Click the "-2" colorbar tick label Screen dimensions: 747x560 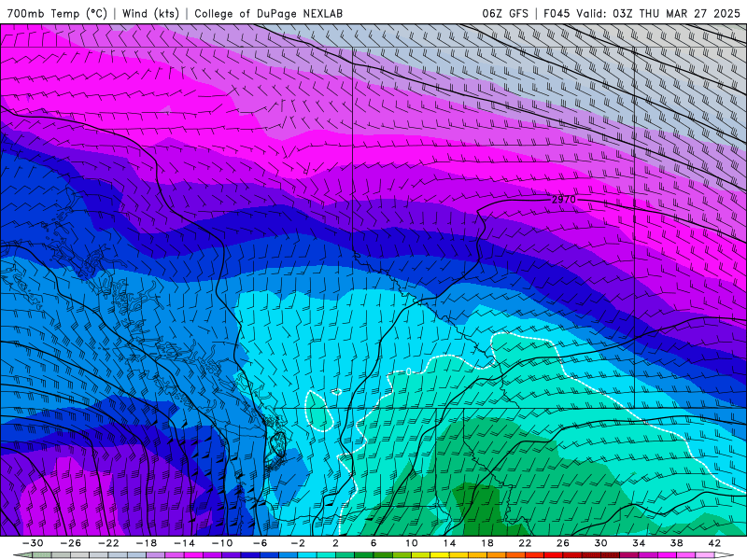298,543
